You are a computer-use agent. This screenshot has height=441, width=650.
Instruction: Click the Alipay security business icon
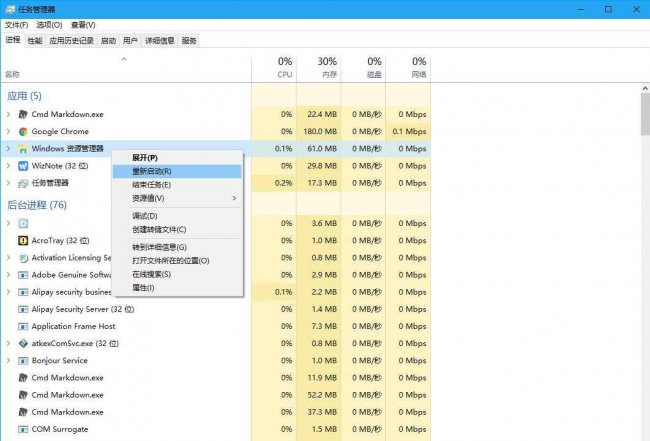click(x=23, y=292)
